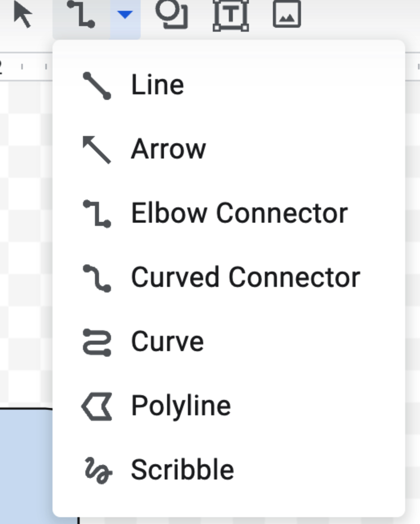This screenshot has width=420, height=524.
Task: Click the diagonal line icon
Action: coord(97,86)
